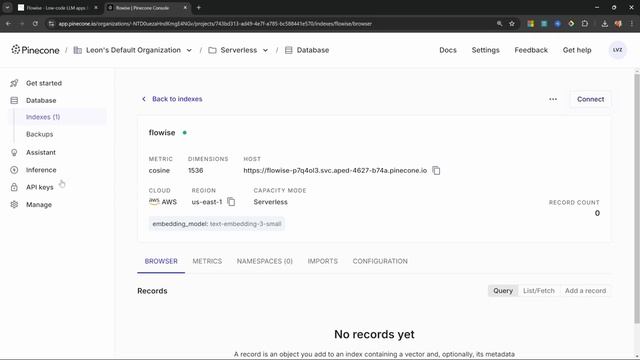Image resolution: width=640 pixels, height=360 pixels.
Task: Click the Serverless capacity mode value
Action: (271, 202)
